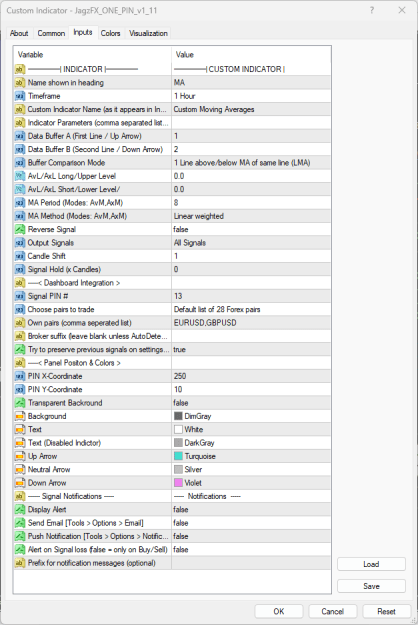This screenshot has width=418, height=625.
Task: Click the Cancel button
Action: (332, 611)
